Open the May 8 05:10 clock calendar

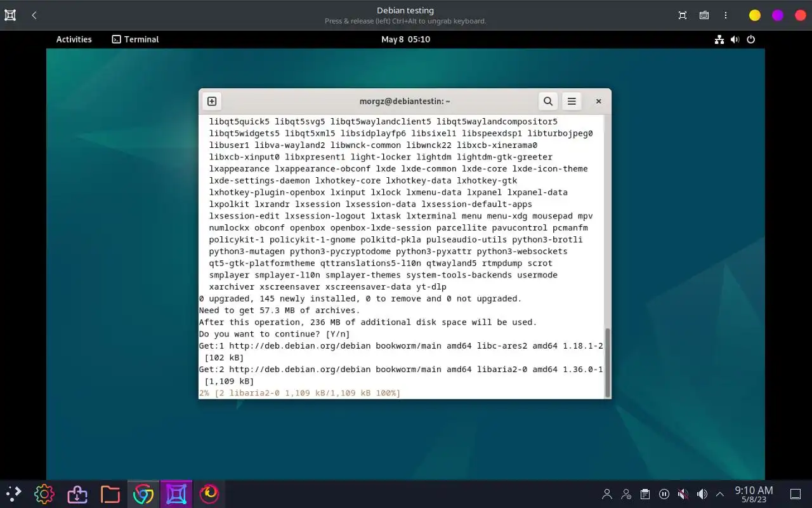(x=406, y=39)
